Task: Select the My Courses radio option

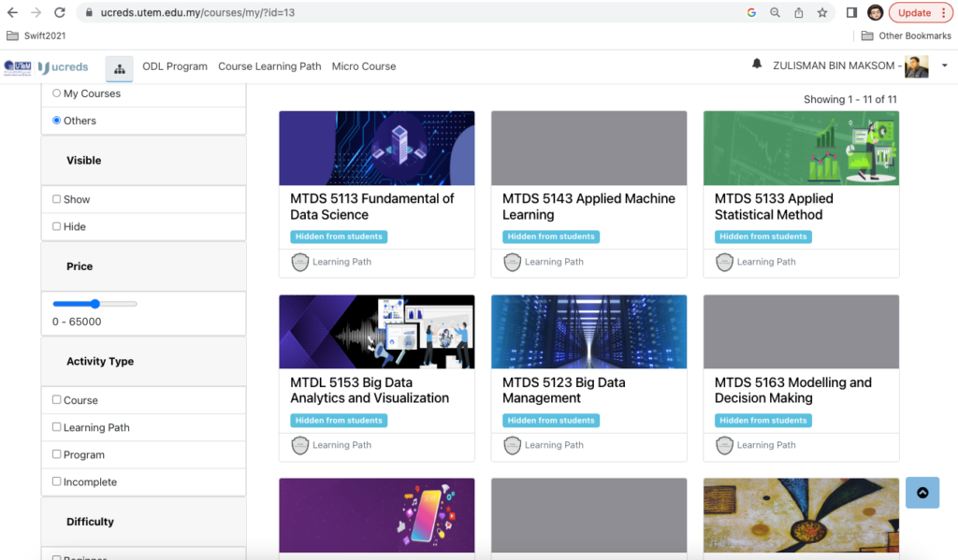Action: tap(57, 93)
